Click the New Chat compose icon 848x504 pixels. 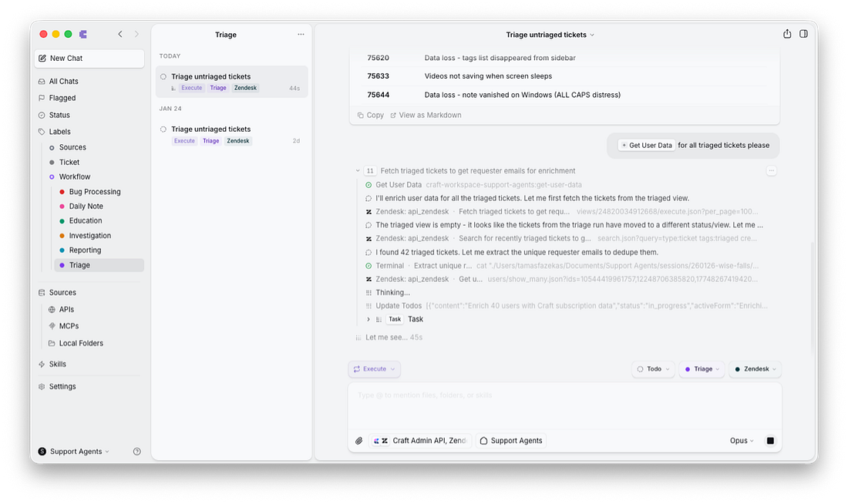point(42,59)
